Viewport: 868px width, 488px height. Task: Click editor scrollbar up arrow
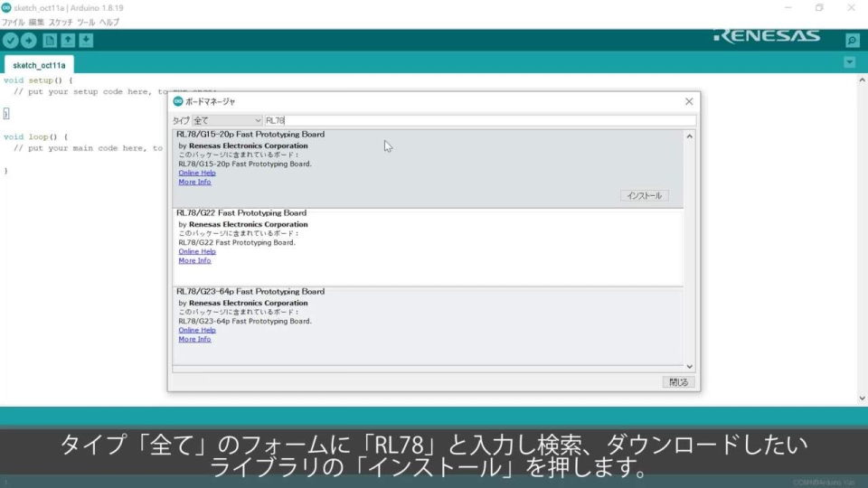[x=863, y=80]
